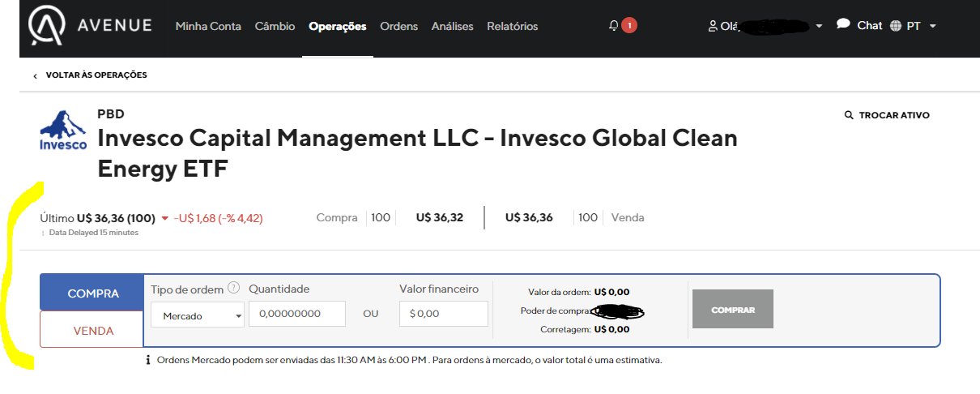Screen dimensions: 980x394
Task: Expand the Mercado order type dropdown
Action: pos(198,315)
